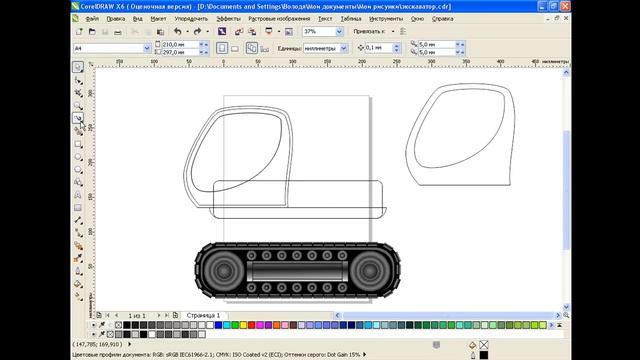The height and width of the screenshot is (360, 640).
Task: Click the Search content icon
Action: (222, 31)
